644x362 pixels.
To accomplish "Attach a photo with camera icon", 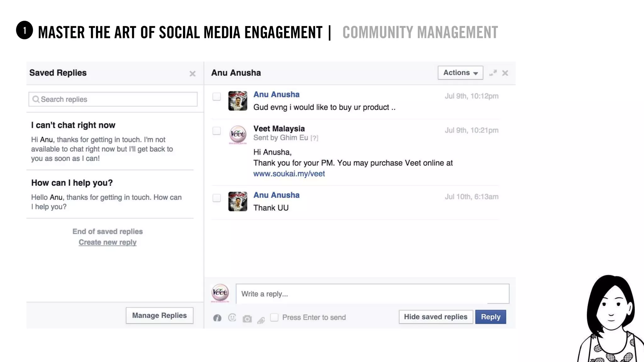I will [x=247, y=319].
